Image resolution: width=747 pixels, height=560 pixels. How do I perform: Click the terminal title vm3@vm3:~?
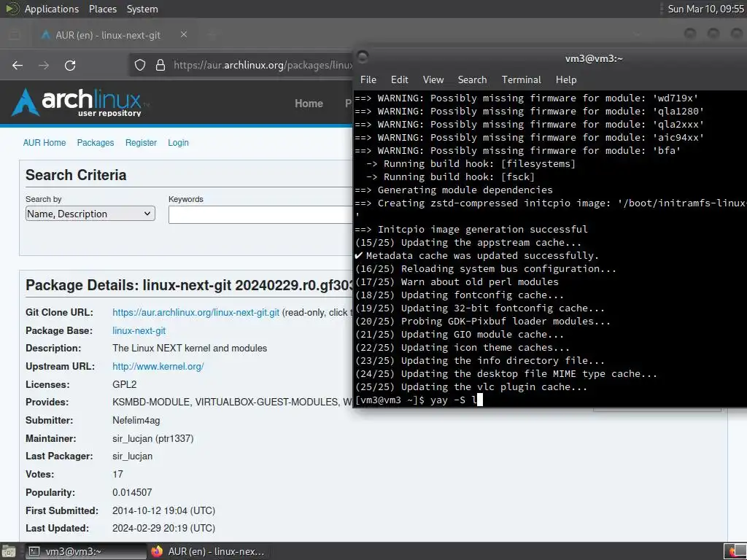coord(594,58)
